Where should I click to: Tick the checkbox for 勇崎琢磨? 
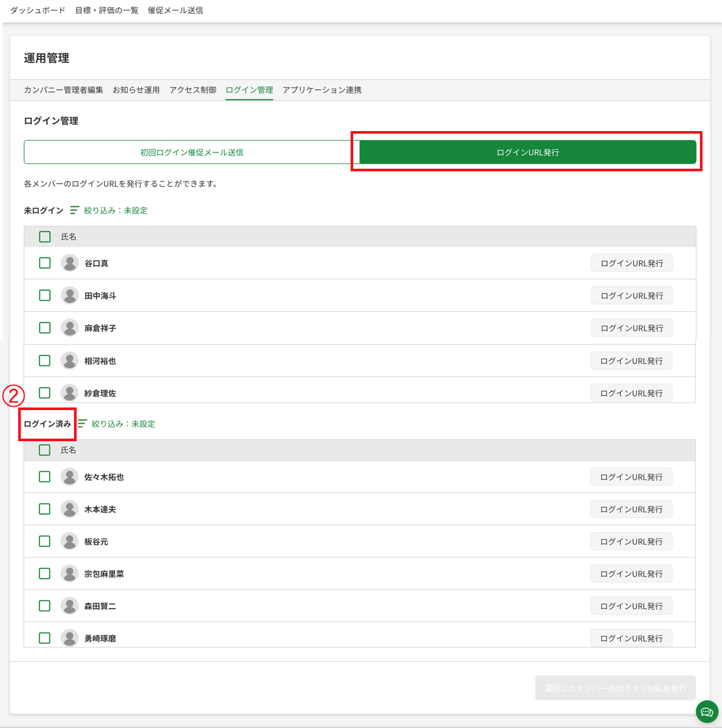[45, 638]
